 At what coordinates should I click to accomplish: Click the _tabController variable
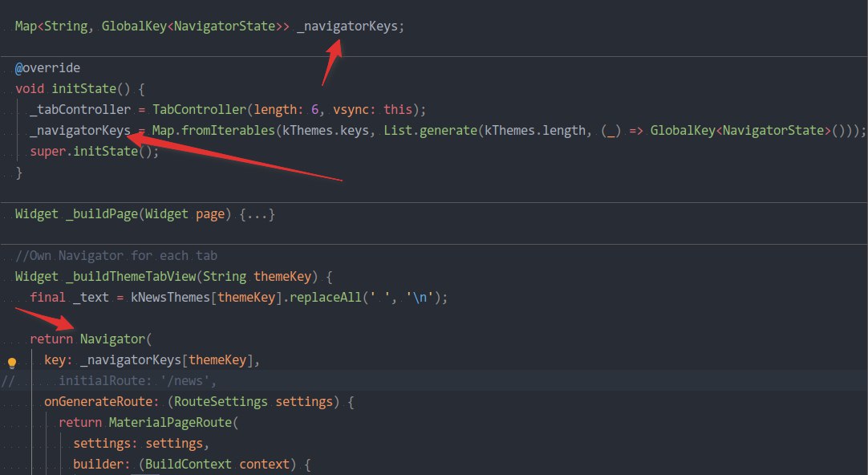[x=80, y=110]
